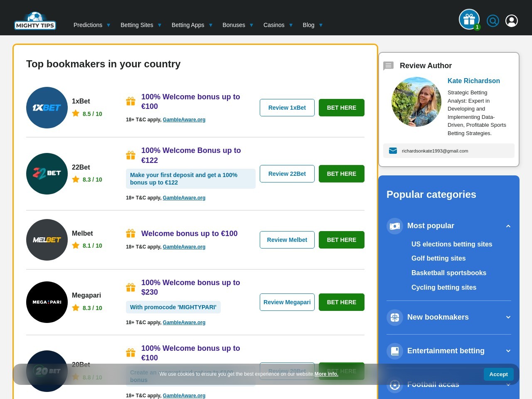This screenshot has height=399, width=532.
Task: Open the cookie More info link
Action: (326, 374)
